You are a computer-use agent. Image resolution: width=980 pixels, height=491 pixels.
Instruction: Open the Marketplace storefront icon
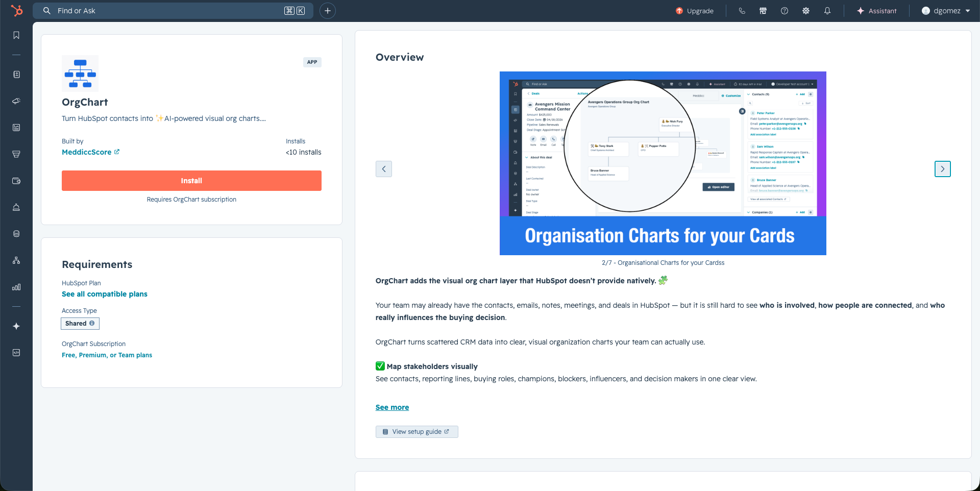(763, 11)
